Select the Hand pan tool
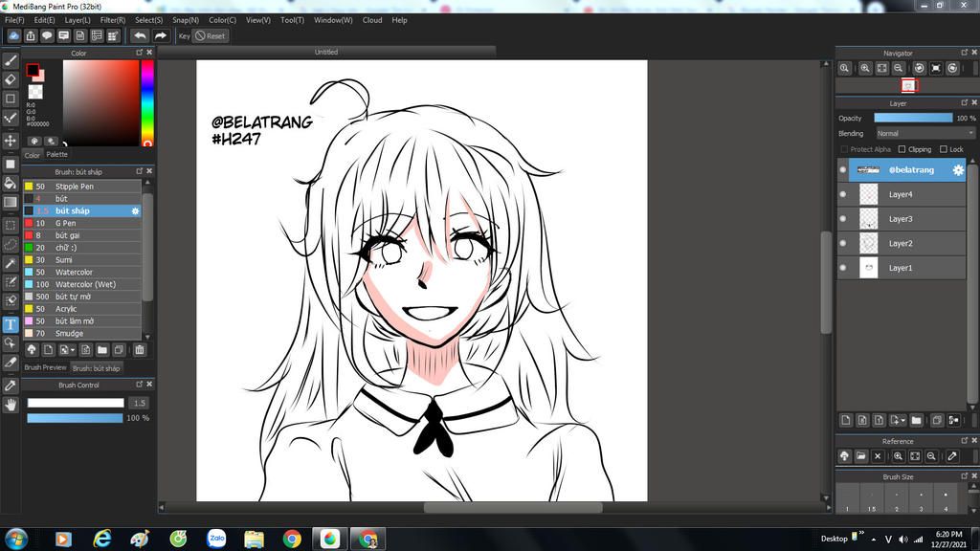Screen dimensions: 980x551 (x=10, y=405)
